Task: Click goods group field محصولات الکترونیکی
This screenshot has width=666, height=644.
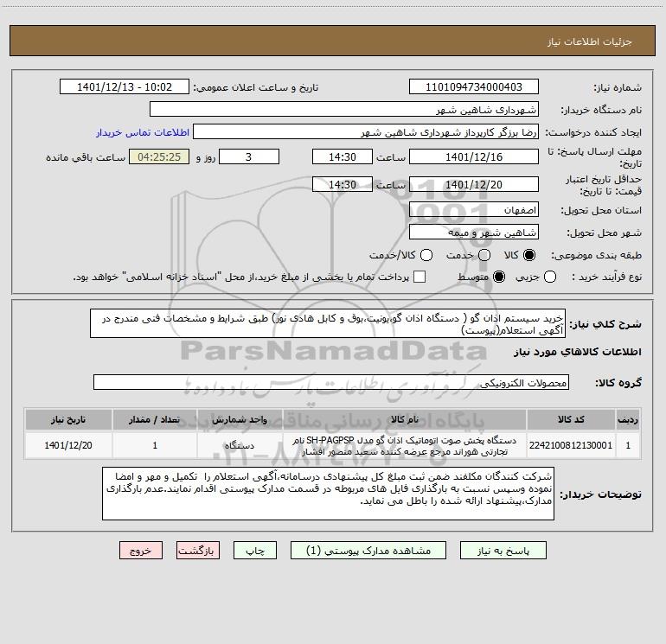Action: [x=331, y=382]
